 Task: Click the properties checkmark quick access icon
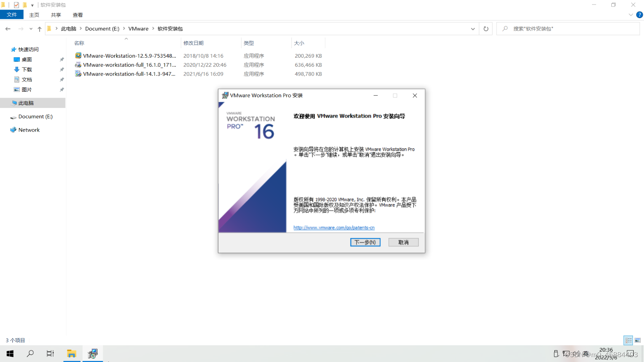(x=17, y=5)
